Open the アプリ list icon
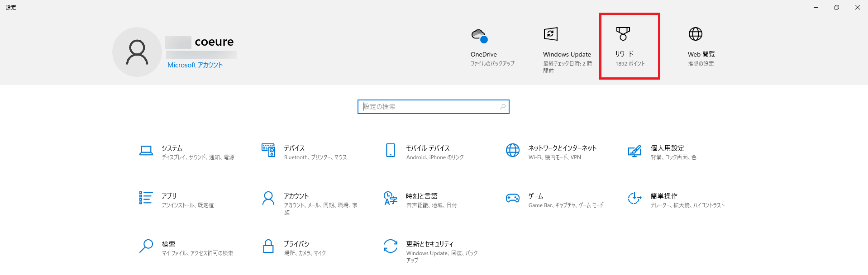Viewport: 868px width, 275px height. pos(146,198)
